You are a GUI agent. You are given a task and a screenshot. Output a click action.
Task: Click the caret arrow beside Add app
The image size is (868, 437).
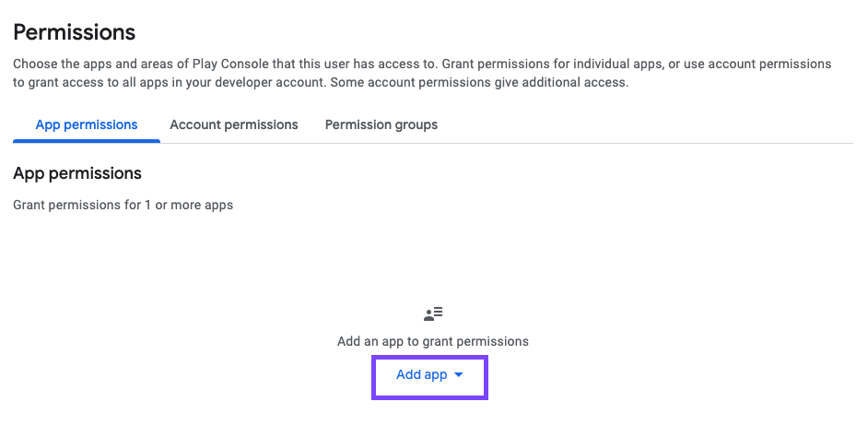coord(459,375)
